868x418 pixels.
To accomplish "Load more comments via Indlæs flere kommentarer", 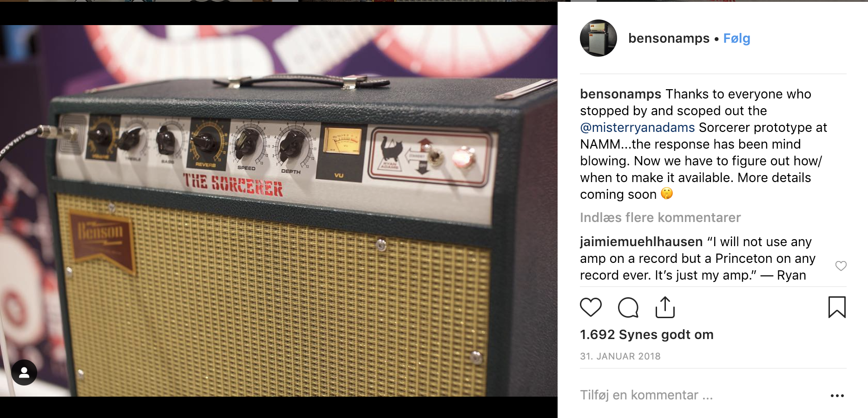I will pyautogui.click(x=660, y=217).
